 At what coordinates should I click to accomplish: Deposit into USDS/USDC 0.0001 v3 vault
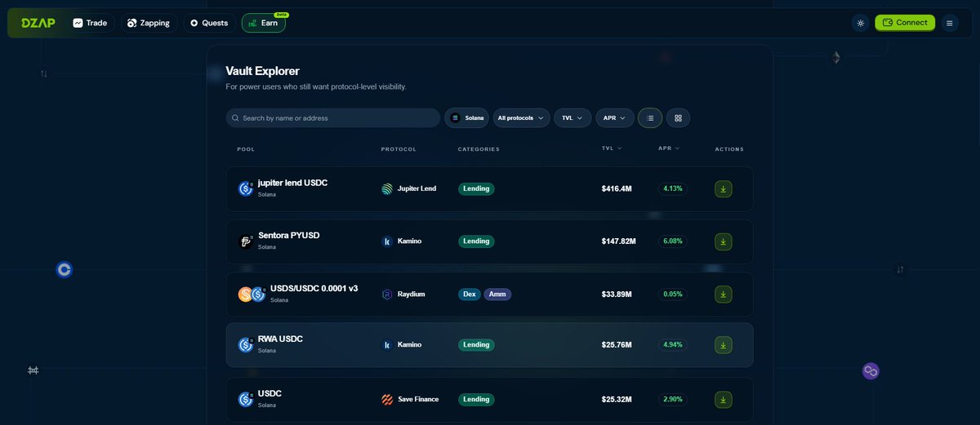click(723, 294)
